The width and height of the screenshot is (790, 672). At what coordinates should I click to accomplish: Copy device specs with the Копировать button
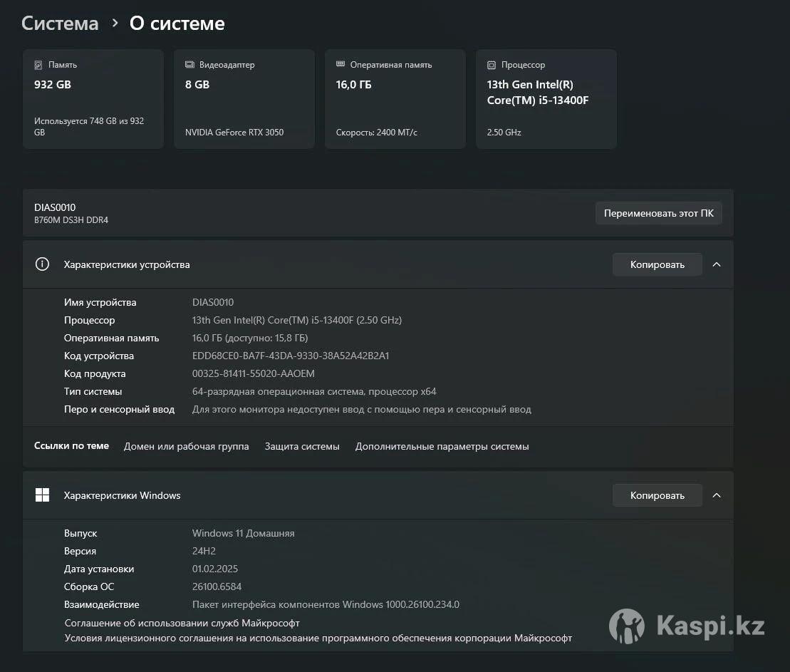tap(657, 264)
